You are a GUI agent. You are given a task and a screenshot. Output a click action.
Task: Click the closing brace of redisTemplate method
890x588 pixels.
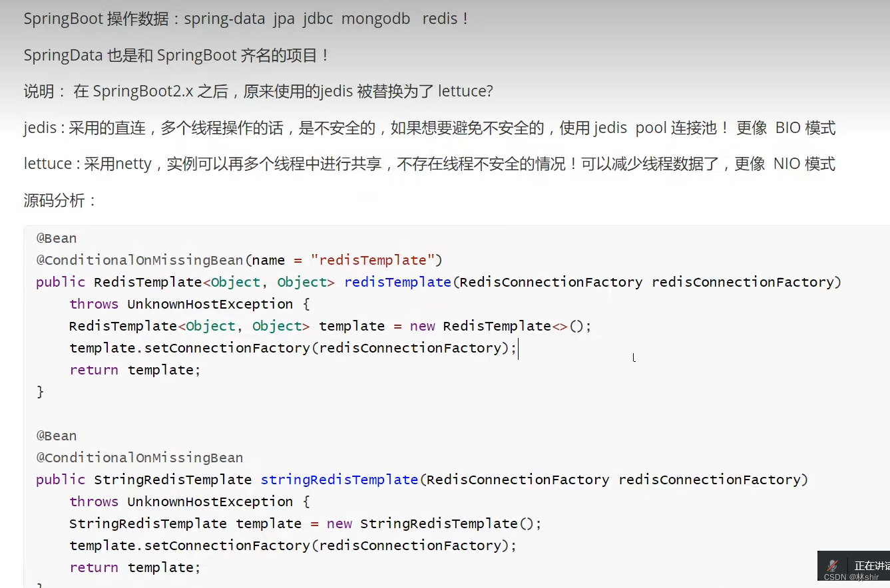pyautogui.click(x=40, y=392)
